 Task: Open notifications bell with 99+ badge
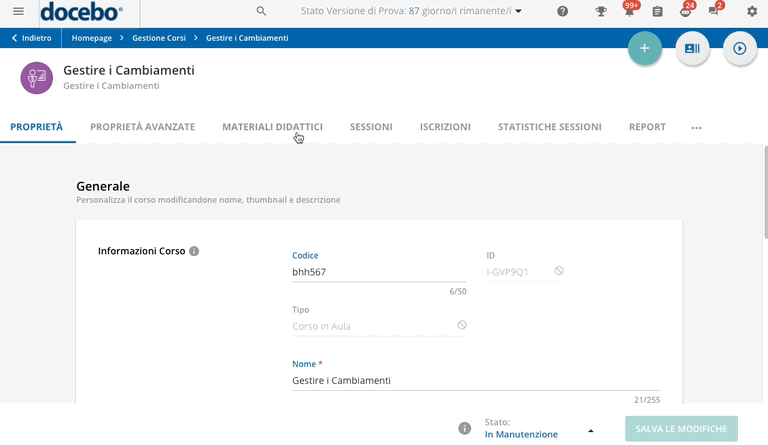629,11
